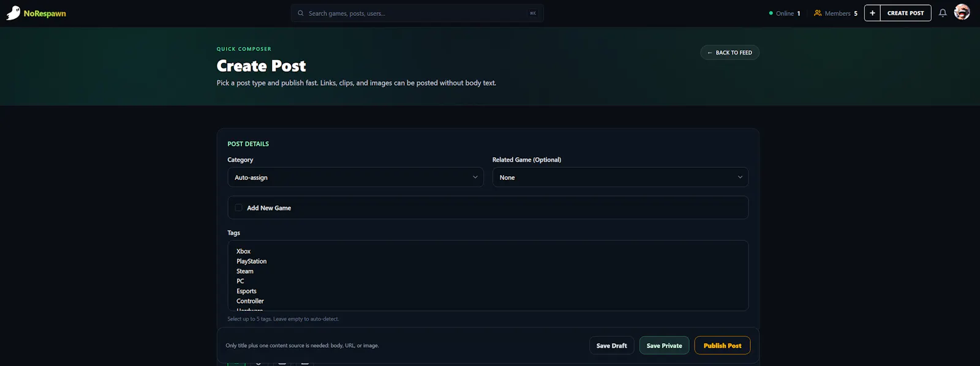Click the green Online status dot
The width and height of the screenshot is (980, 366).
[771, 13]
